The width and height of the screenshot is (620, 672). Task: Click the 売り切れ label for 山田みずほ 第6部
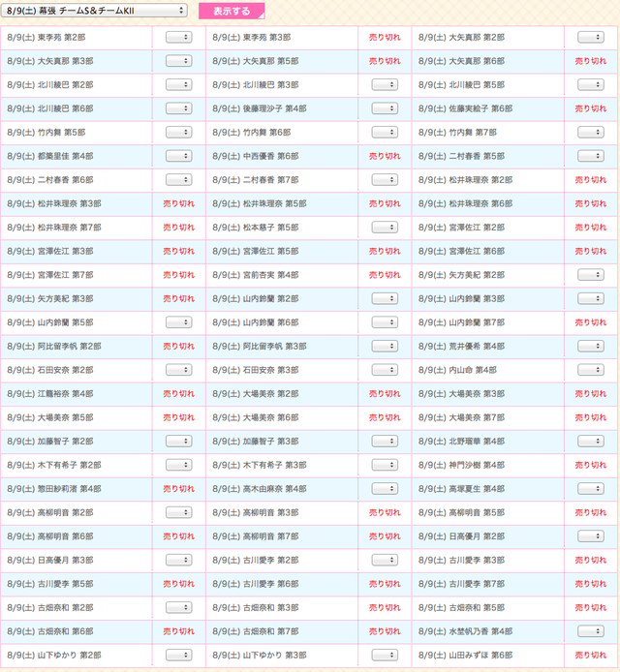[x=590, y=656]
